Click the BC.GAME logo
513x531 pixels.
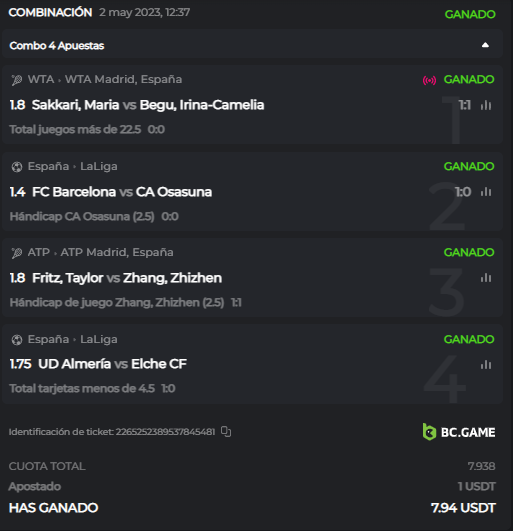[459, 432]
